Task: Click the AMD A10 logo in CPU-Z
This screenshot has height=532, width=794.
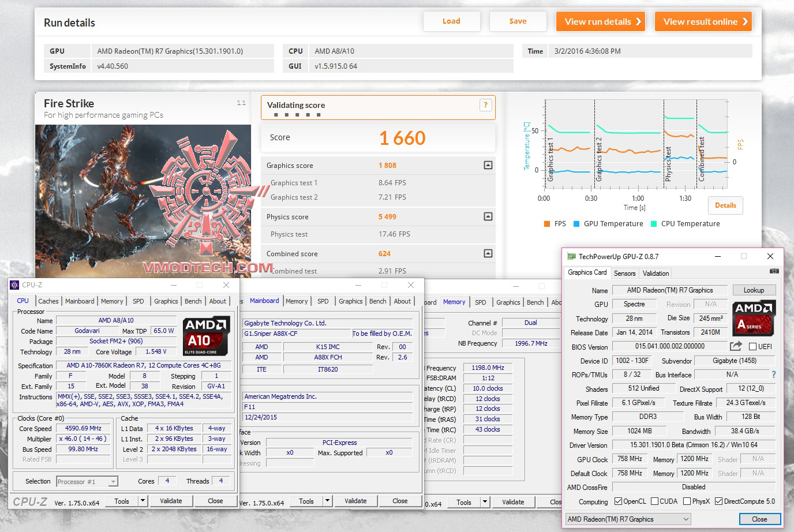Action: pyautogui.click(x=207, y=335)
